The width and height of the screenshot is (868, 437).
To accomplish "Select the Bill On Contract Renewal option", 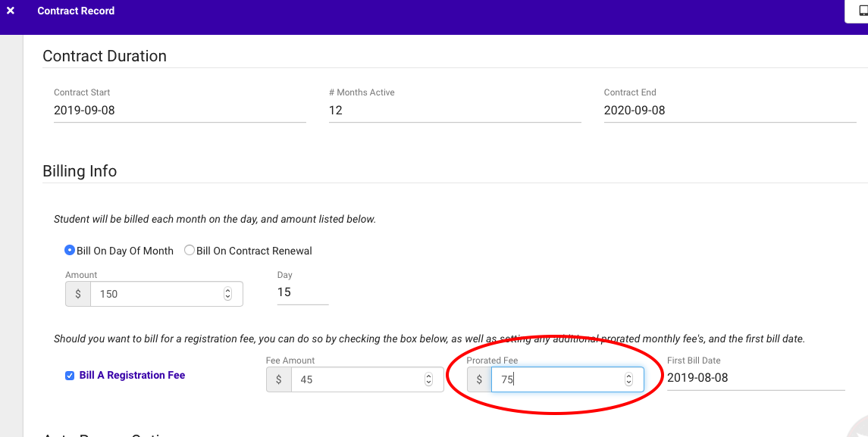I will pos(190,251).
